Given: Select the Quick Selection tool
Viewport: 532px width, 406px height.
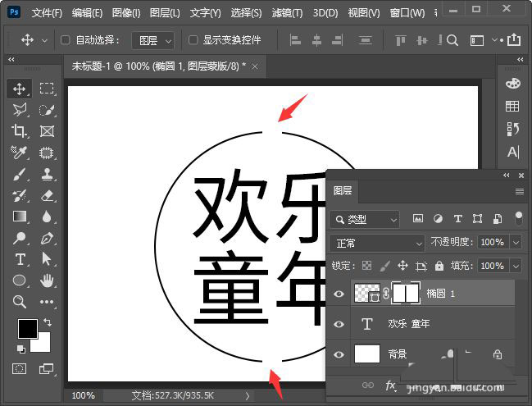Looking at the screenshot, I should coord(47,110).
